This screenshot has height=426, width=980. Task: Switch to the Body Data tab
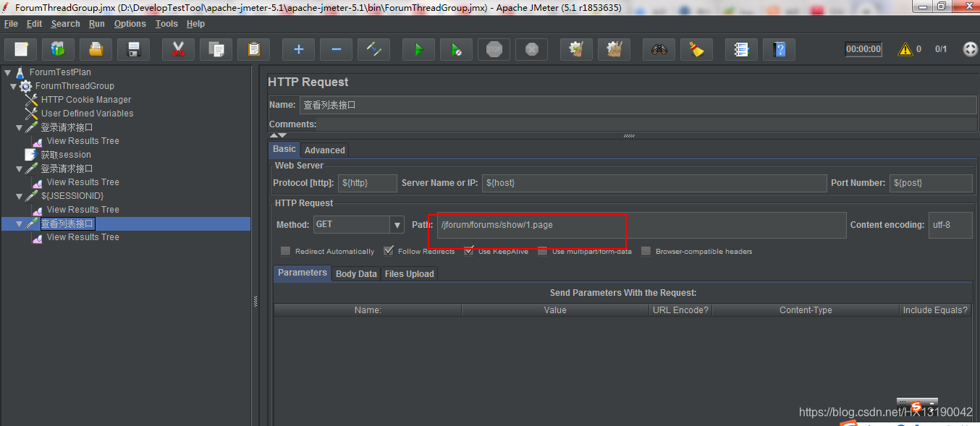pos(356,273)
